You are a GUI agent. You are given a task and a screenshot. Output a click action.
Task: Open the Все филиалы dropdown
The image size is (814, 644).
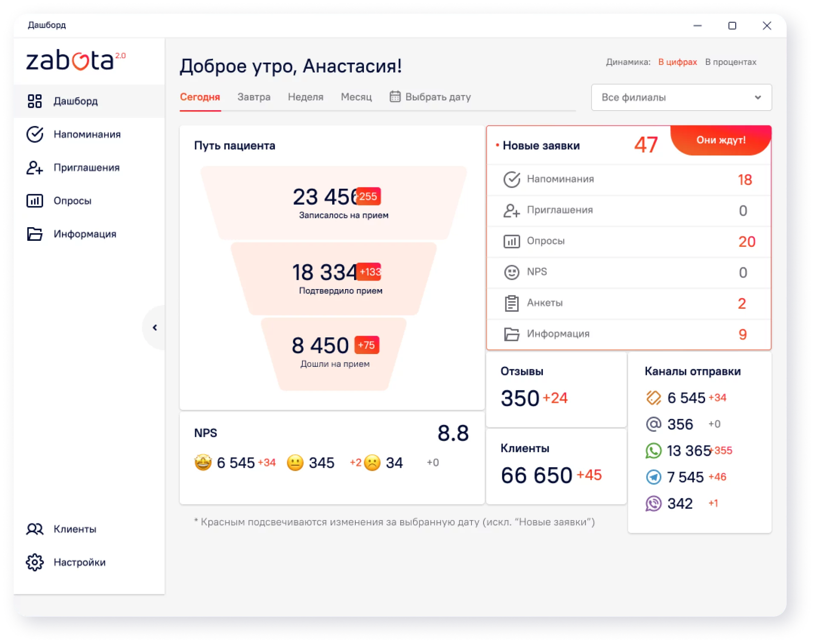(x=681, y=97)
